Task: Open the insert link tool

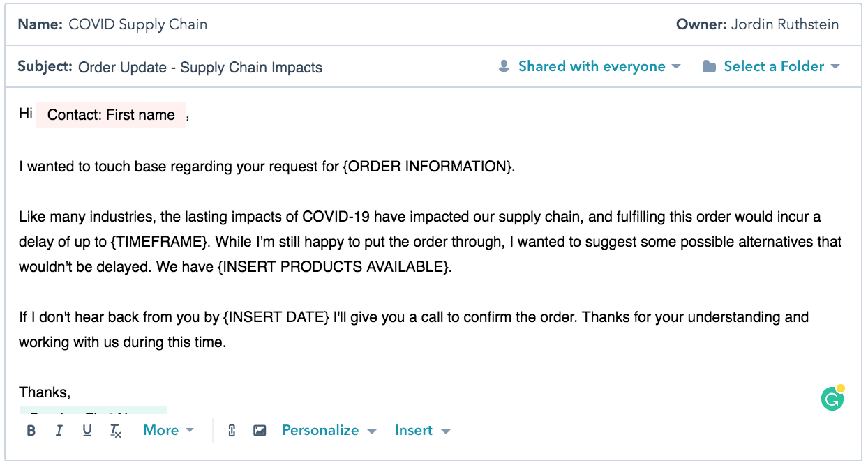Action: (x=231, y=430)
